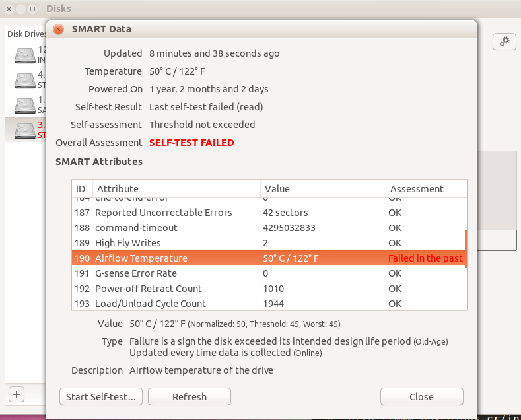The image size is (521, 420).
Task: Minimize the Disks window
Action: [20, 9]
